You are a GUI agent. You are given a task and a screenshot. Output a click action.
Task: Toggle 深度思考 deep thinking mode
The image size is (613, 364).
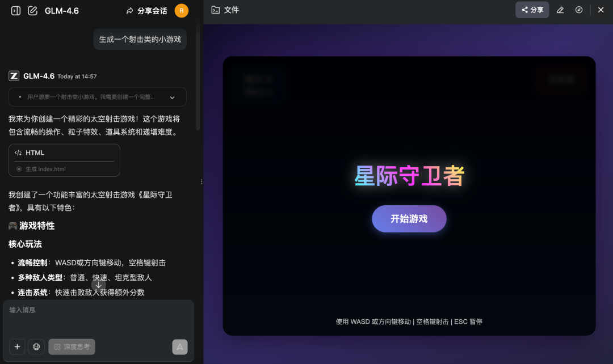72,346
